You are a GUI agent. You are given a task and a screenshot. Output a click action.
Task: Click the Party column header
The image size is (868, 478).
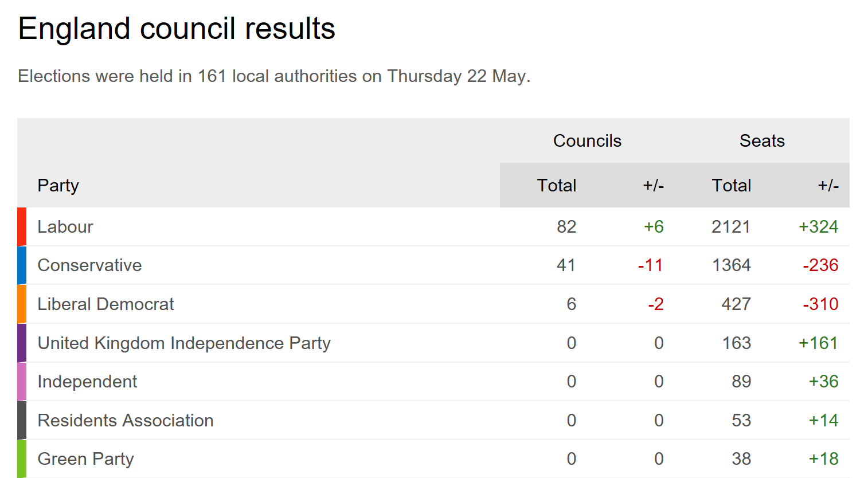pos(58,186)
